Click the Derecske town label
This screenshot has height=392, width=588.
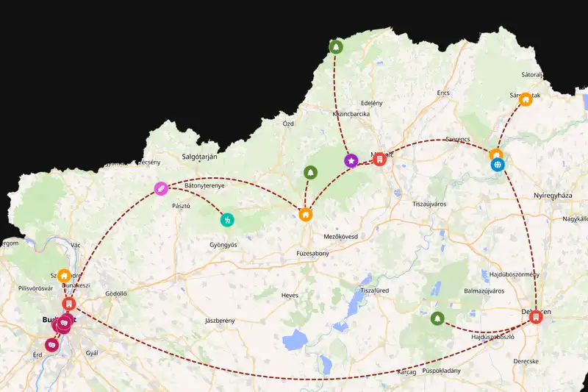tap(526, 361)
